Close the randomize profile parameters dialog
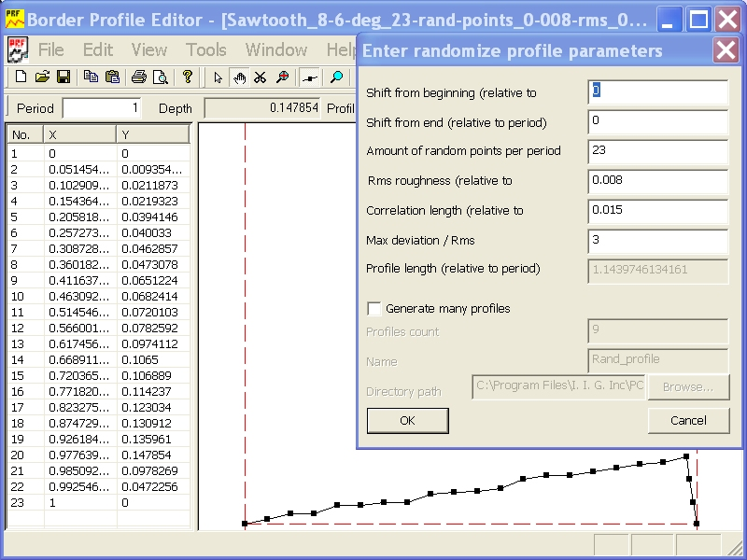This screenshot has height=560, width=747. [726, 49]
